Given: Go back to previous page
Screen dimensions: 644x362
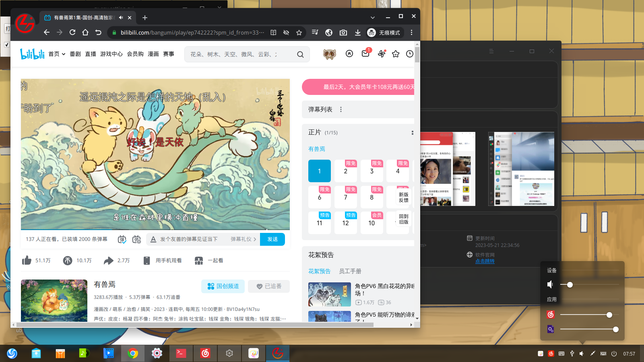Looking at the screenshot, I should point(47,32).
